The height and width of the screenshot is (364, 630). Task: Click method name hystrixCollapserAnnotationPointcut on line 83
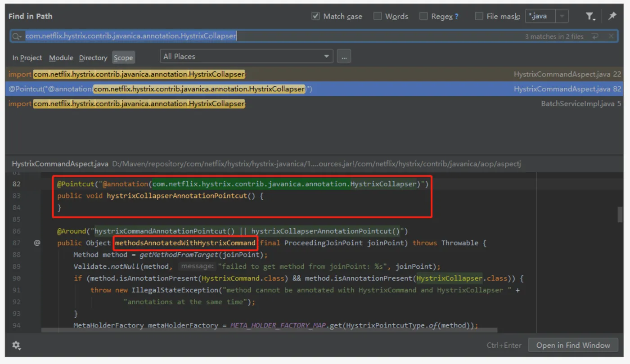177,196
